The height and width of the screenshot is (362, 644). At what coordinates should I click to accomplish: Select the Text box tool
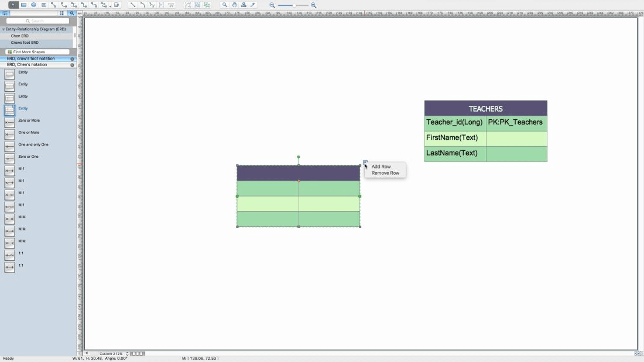[x=44, y=5]
